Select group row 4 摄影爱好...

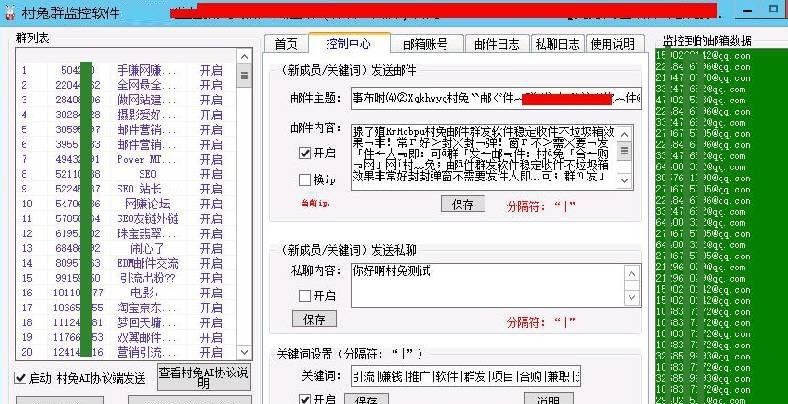(x=127, y=115)
